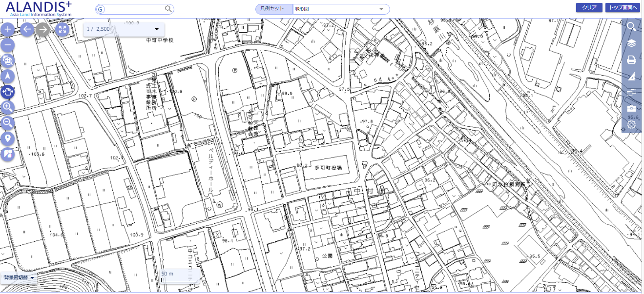Click the location pin marker tool
Screen dimensions: 644x294
pos(8,138)
